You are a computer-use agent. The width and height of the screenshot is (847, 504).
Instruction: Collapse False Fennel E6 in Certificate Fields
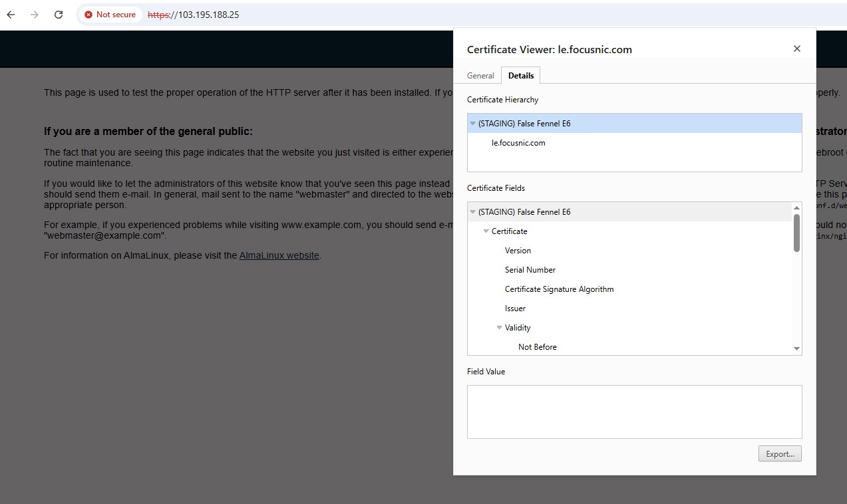click(x=473, y=212)
